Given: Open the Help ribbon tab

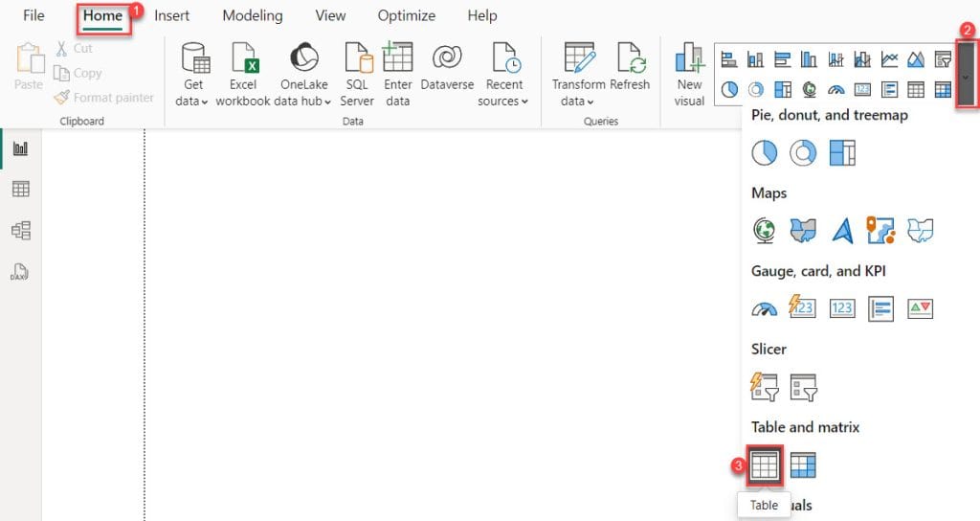Looking at the screenshot, I should coord(482,15).
